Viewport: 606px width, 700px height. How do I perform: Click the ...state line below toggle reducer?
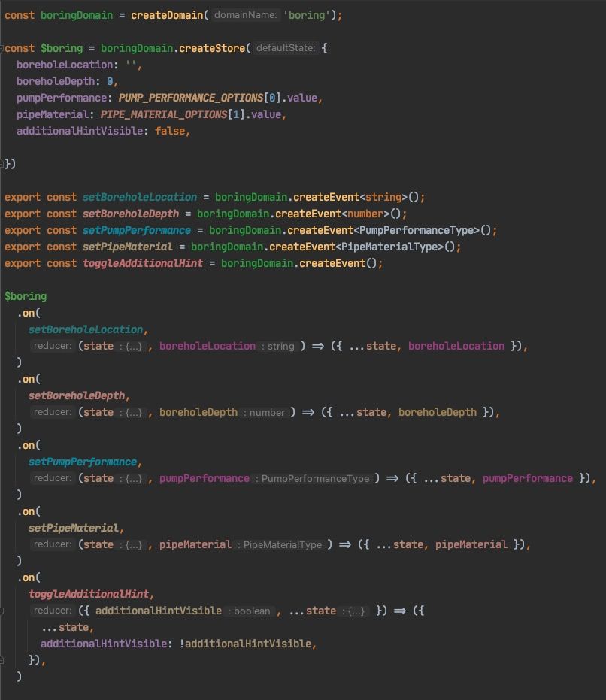(67, 627)
